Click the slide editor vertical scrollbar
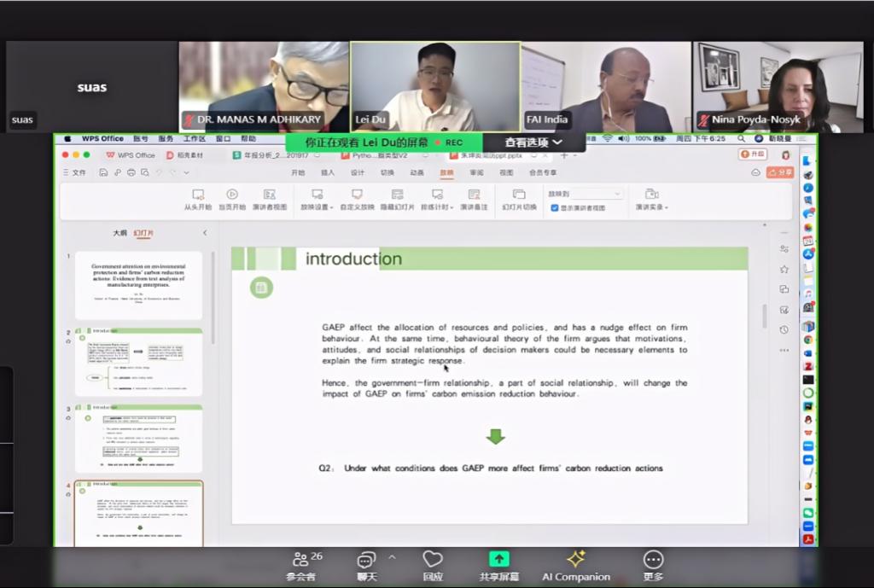The width and height of the screenshot is (874, 588). (764, 316)
